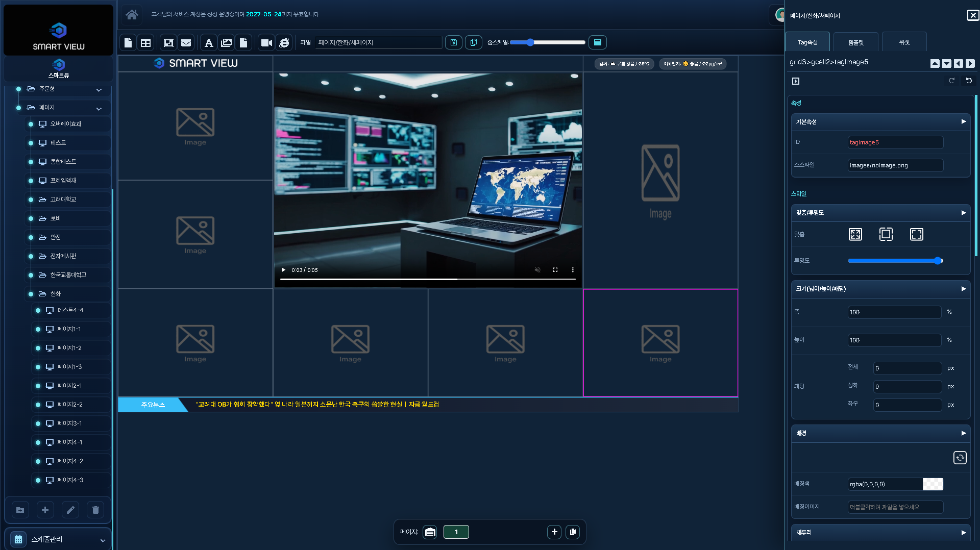Image resolution: width=980 pixels, height=550 pixels.
Task: Collapse the 크기(넓이/높이/패딩) section
Action: tap(964, 289)
